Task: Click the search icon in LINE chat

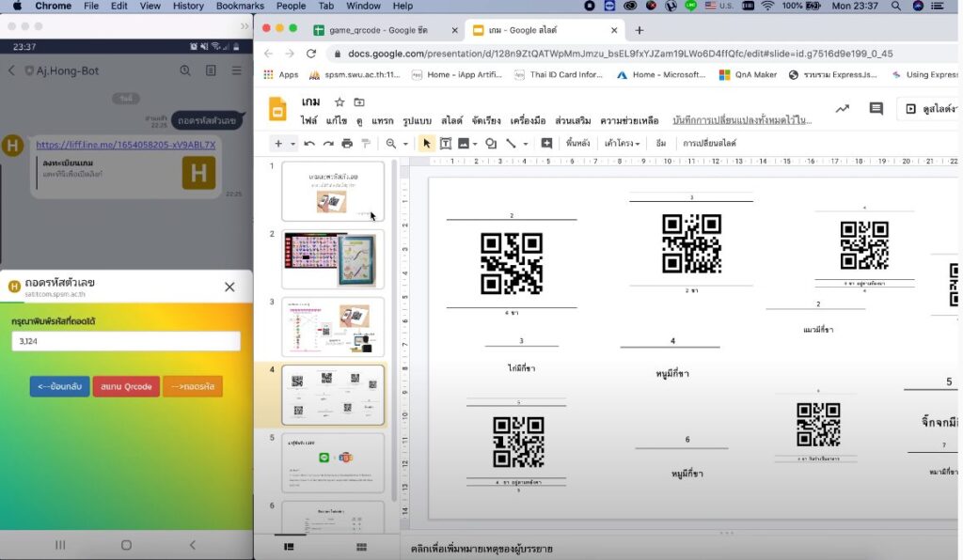Action: pos(185,70)
